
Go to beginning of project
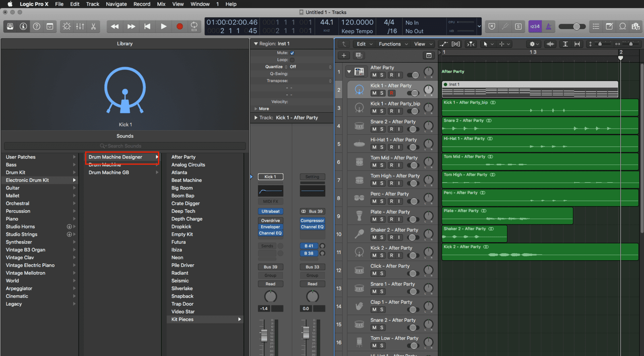(147, 27)
